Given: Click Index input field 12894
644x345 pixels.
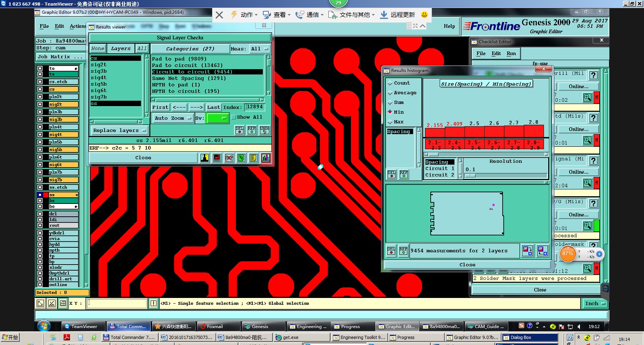Looking at the screenshot, I should tap(255, 107).
